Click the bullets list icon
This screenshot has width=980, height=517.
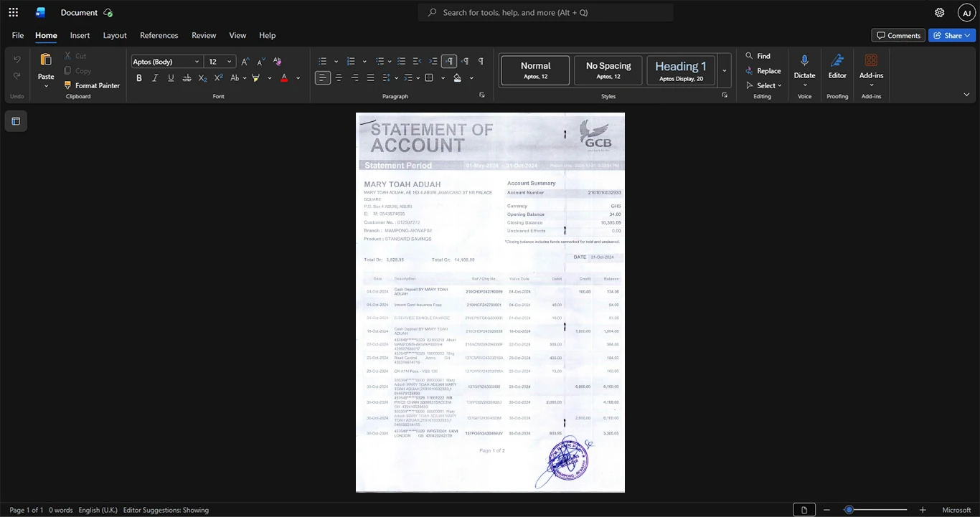pyautogui.click(x=323, y=62)
